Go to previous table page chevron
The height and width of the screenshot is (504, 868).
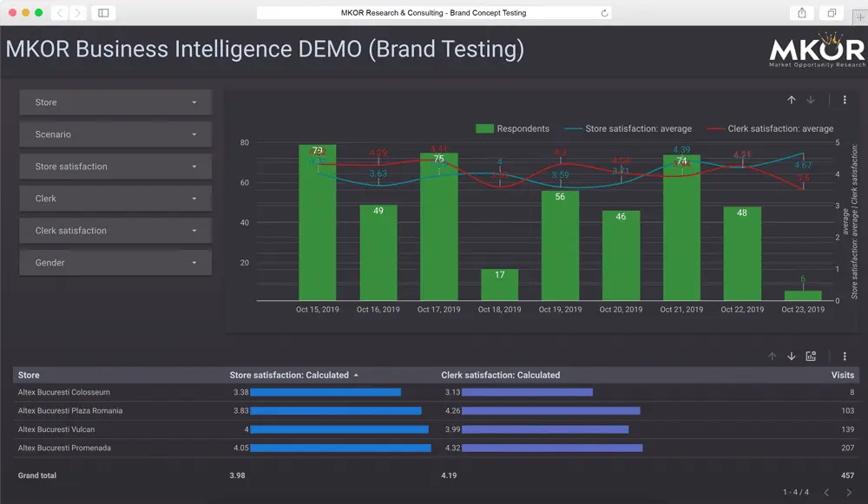pyautogui.click(x=826, y=493)
